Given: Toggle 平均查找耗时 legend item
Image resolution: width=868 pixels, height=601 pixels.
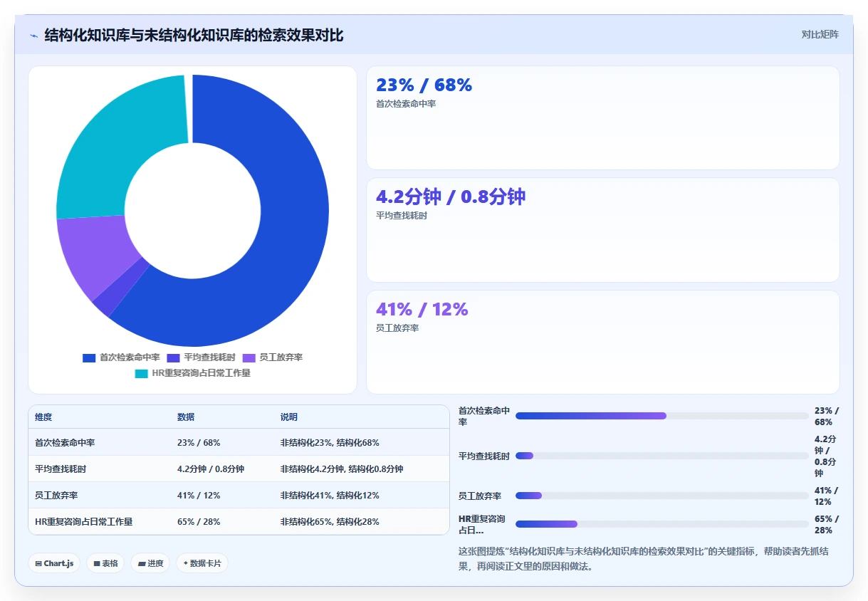Looking at the screenshot, I should (x=201, y=357).
